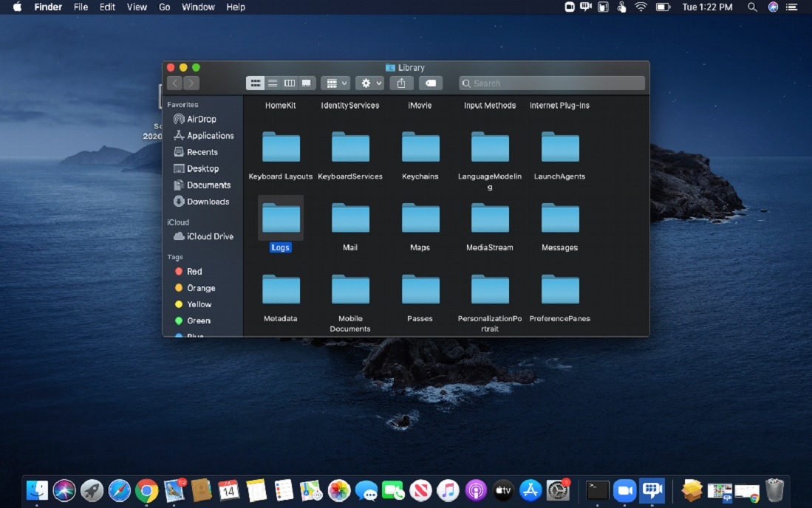Open Safari from the Dock
This screenshot has width=812, height=508.
[x=119, y=490]
